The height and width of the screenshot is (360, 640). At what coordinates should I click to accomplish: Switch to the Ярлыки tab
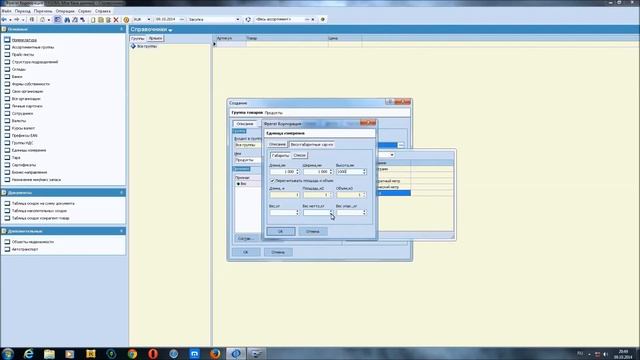tap(155, 38)
